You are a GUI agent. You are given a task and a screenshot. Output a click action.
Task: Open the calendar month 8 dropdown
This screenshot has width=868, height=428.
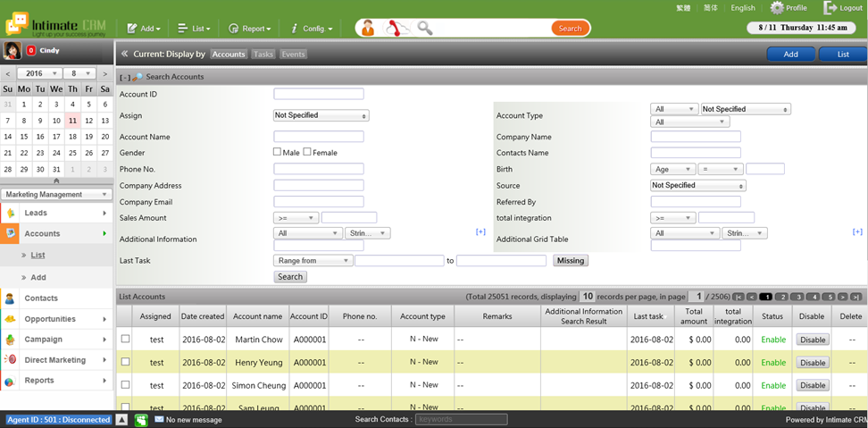(80, 73)
